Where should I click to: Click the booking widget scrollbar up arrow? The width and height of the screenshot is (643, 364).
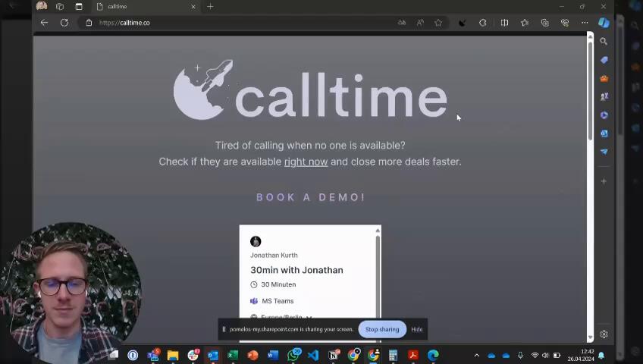pyautogui.click(x=378, y=231)
